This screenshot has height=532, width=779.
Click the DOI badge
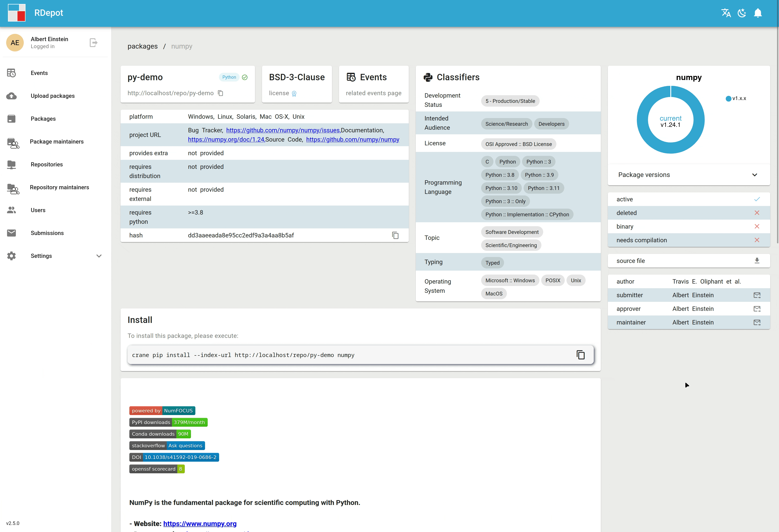(x=174, y=457)
